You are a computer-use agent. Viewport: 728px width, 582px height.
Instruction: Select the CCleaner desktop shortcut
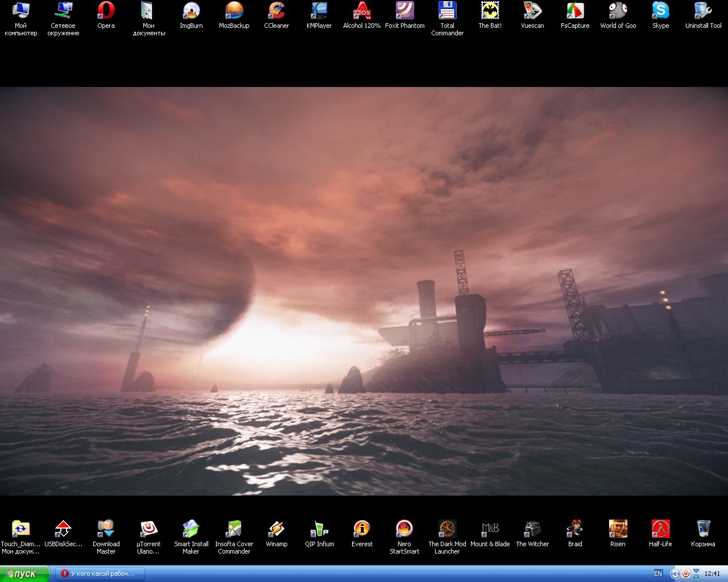[x=276, y=11]
